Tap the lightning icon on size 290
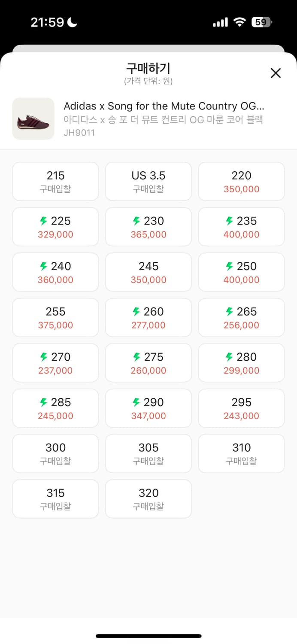297x644 pixels. 136,402
